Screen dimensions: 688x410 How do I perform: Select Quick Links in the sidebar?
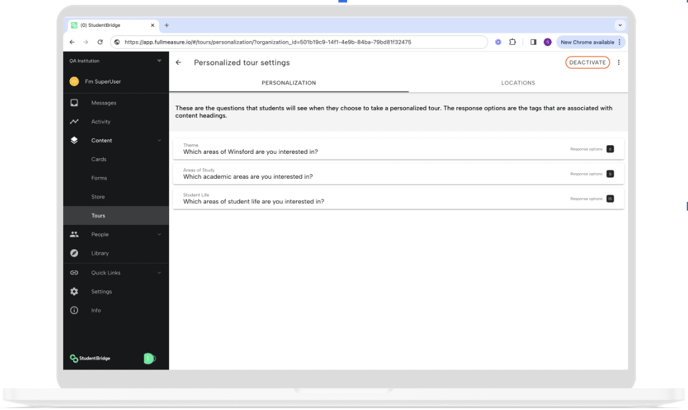pyautogui.click(x=106, y=273)
